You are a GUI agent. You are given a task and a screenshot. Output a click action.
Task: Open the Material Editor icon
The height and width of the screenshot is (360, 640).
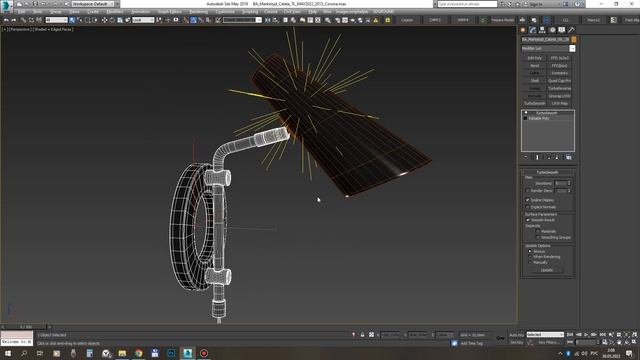click(327, 20)
